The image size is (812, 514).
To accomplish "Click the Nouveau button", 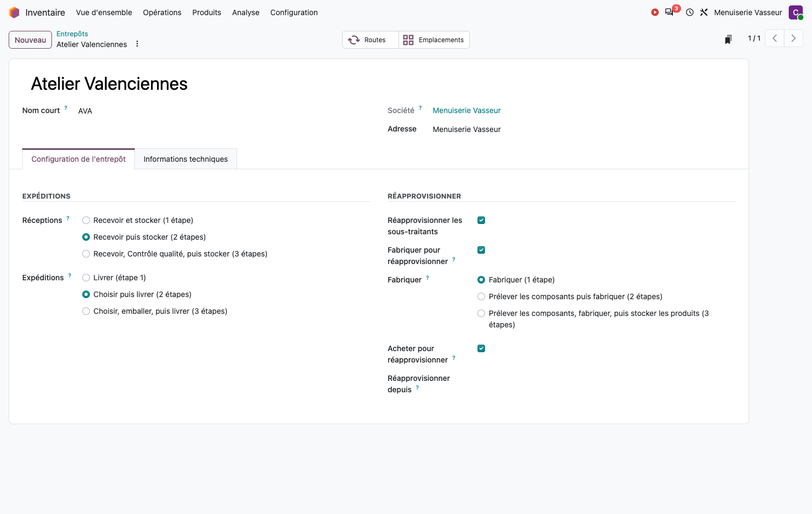I will point(30,40).
